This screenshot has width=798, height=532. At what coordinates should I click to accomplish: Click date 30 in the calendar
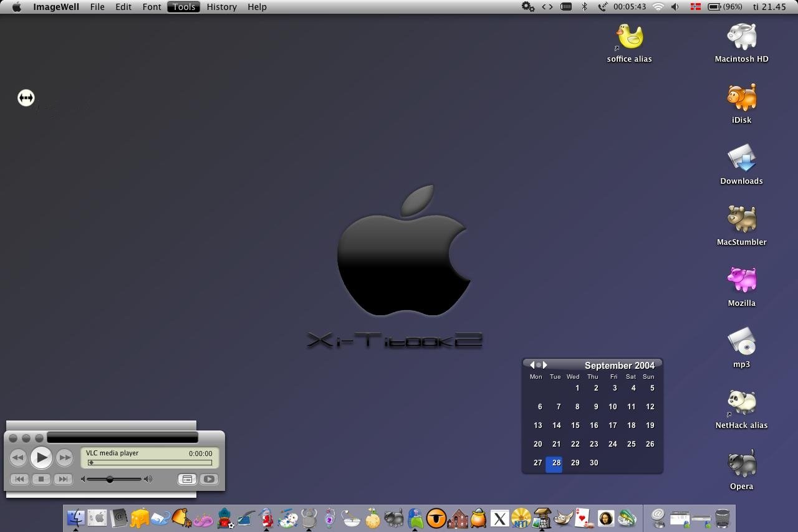coord(594,463)
